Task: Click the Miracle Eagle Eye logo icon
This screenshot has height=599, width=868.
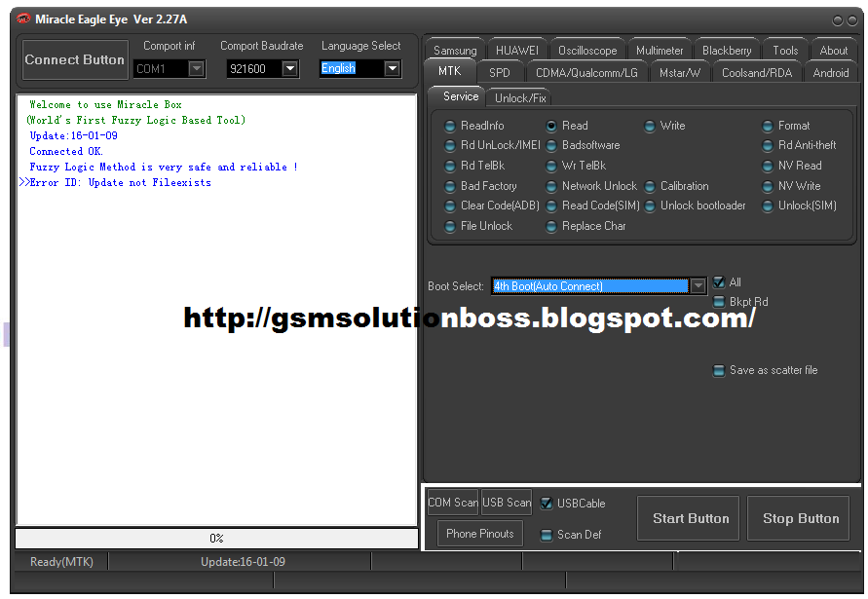Action: 22,19
